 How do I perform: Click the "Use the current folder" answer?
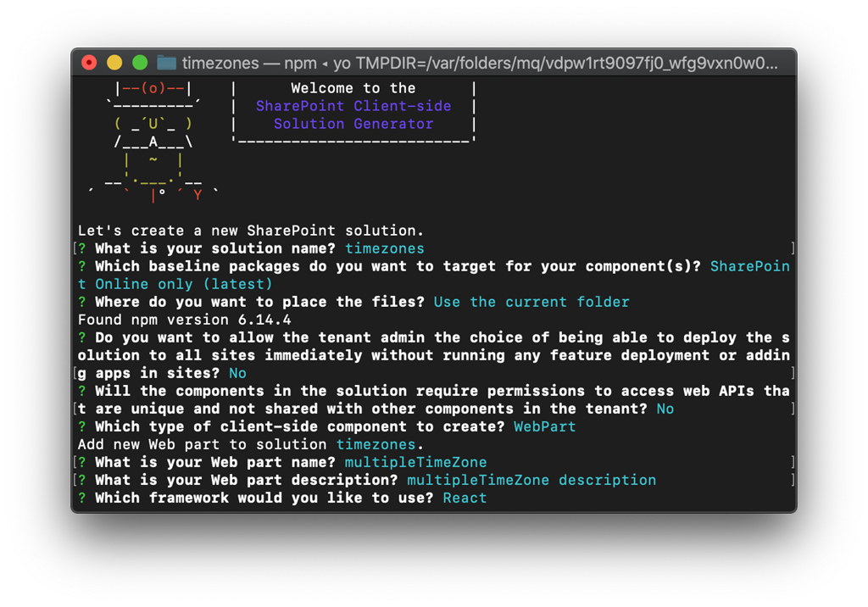pos(531,302)
